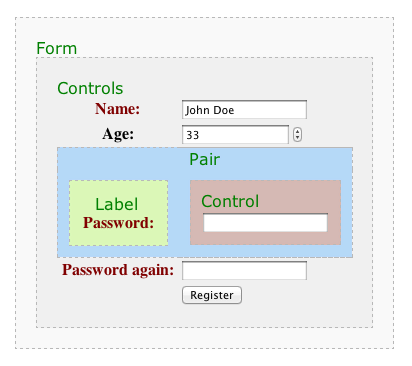Viewport: 412px width, 366px height.
Task: Click the green Form heading
Action: click(57, 48)
